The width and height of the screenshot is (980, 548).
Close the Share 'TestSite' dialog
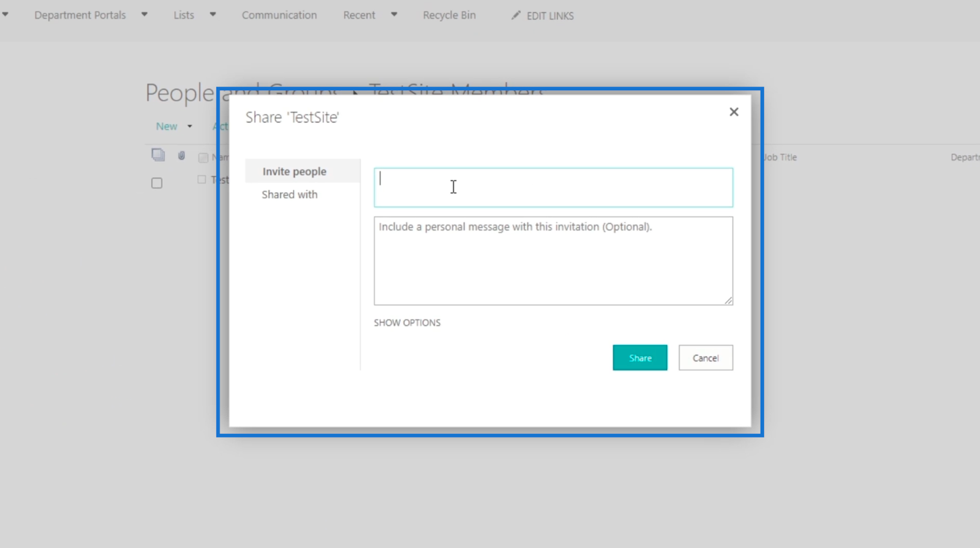pyautogui.click(x=734, y=112)
